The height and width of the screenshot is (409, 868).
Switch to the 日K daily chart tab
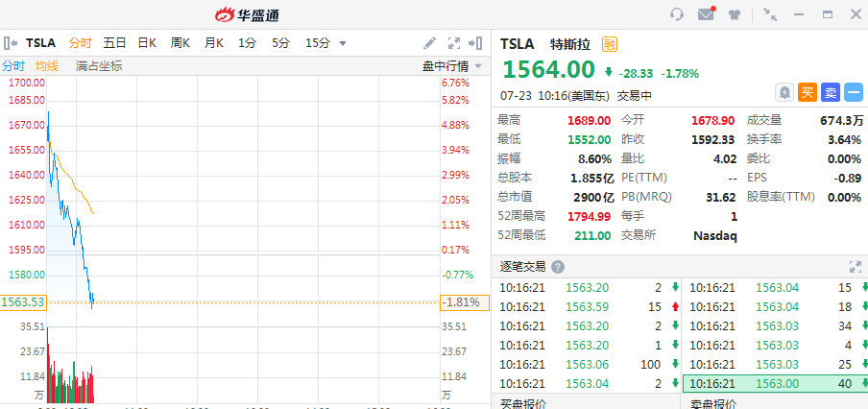pos(147,43)
